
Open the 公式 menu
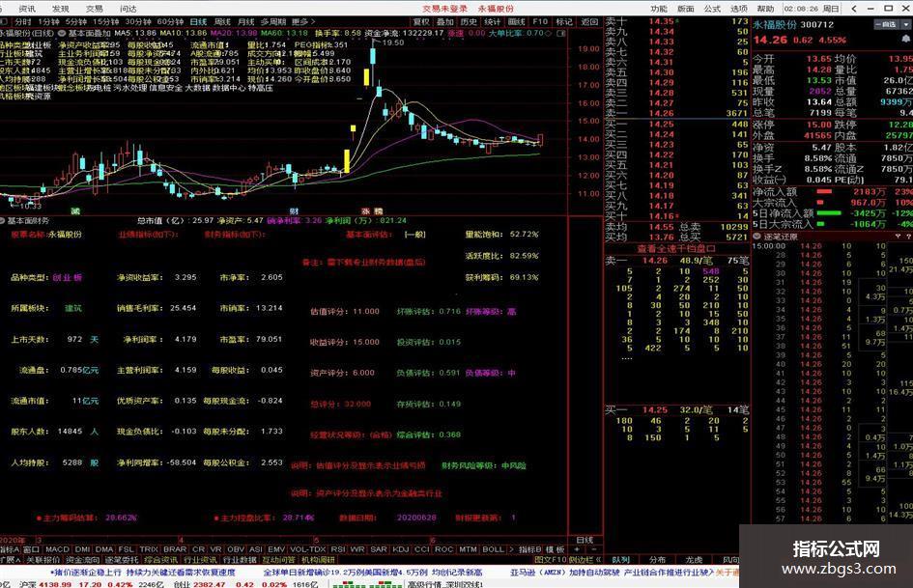713,8
